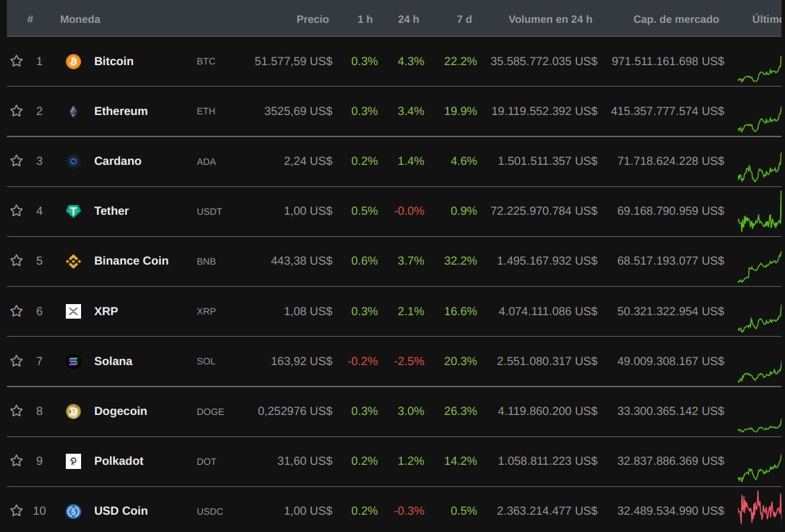Click the USDT ticker symbol
The width and height of the screenshot is (785, 532).
[x=209, y=211]
